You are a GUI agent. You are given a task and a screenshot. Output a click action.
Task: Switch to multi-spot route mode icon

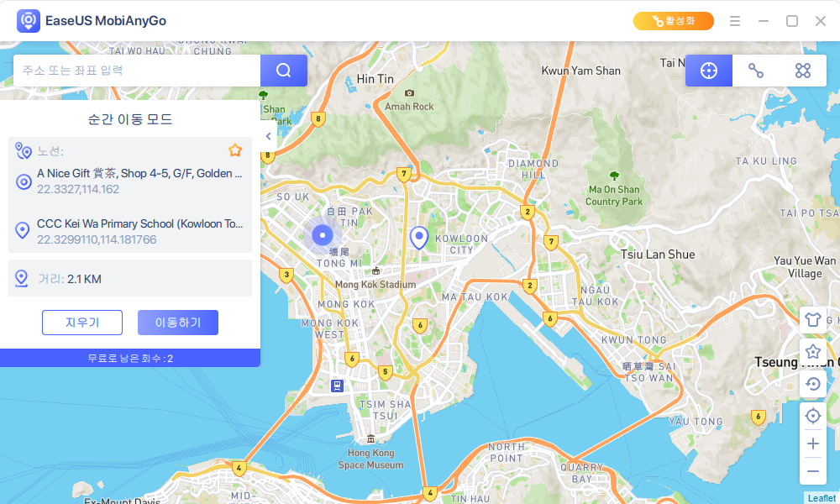pyautogui.click(x=802, y=71)
